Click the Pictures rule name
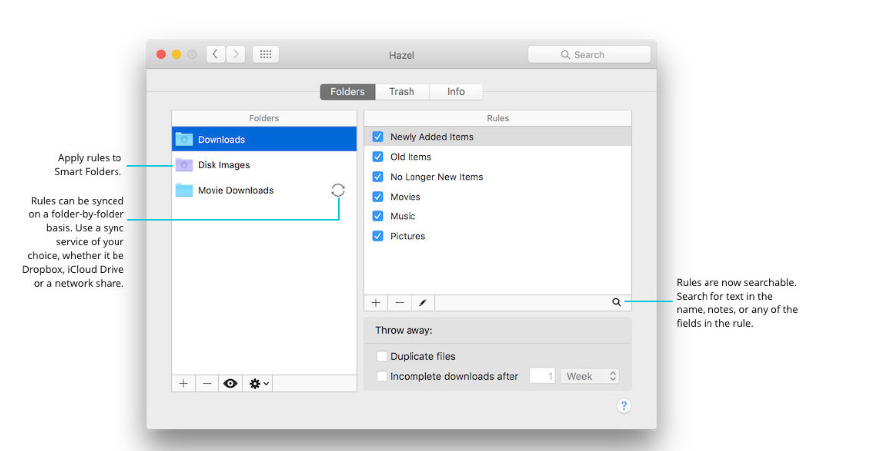Screen dimensions: 874x451 (407, 236)
